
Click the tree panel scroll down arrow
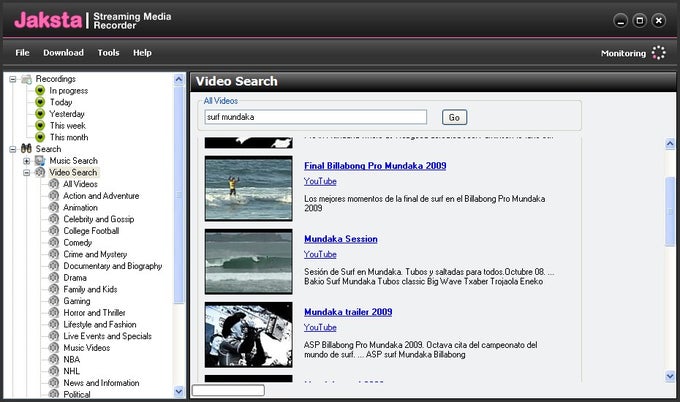click(x=179, y=392)
